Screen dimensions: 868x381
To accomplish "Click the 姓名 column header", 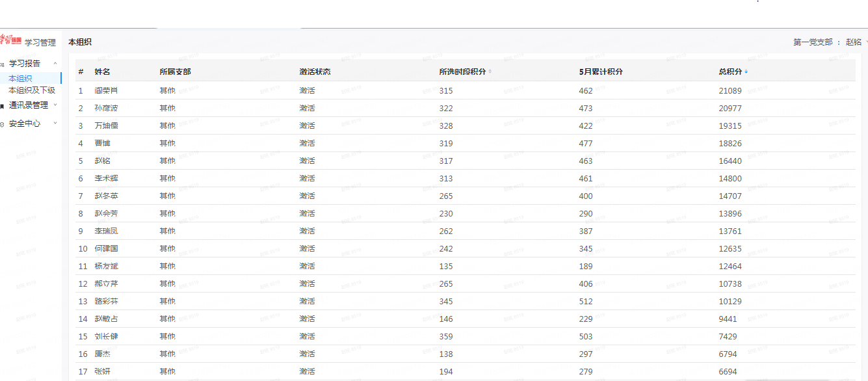I will point(103,72).
